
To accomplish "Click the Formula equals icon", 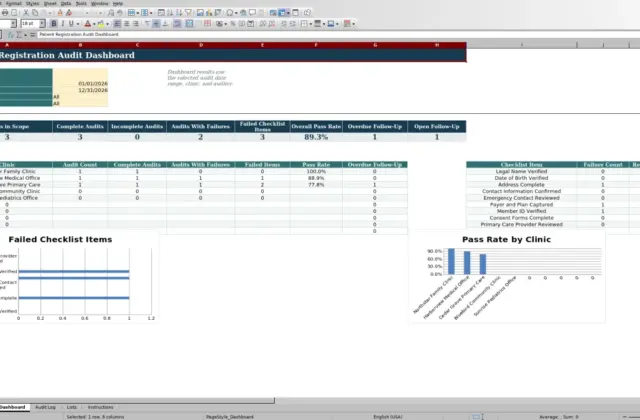I will click(32, 35).
